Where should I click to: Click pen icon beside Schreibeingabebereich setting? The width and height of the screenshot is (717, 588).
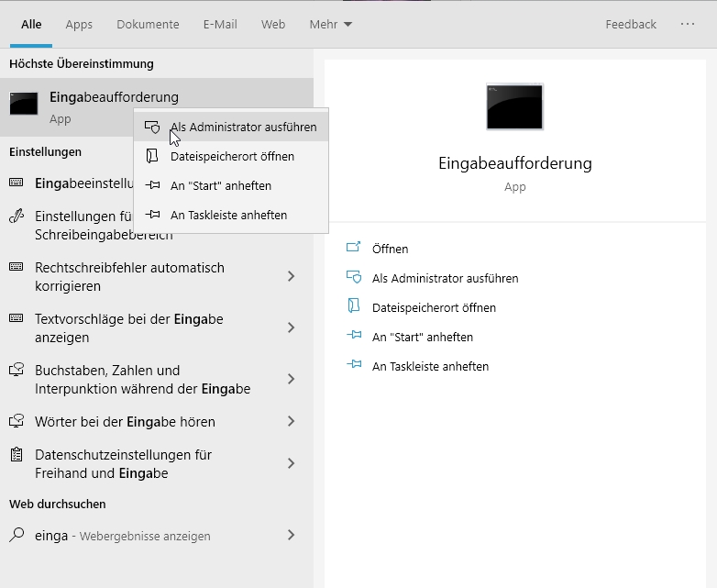coord(17,216)
